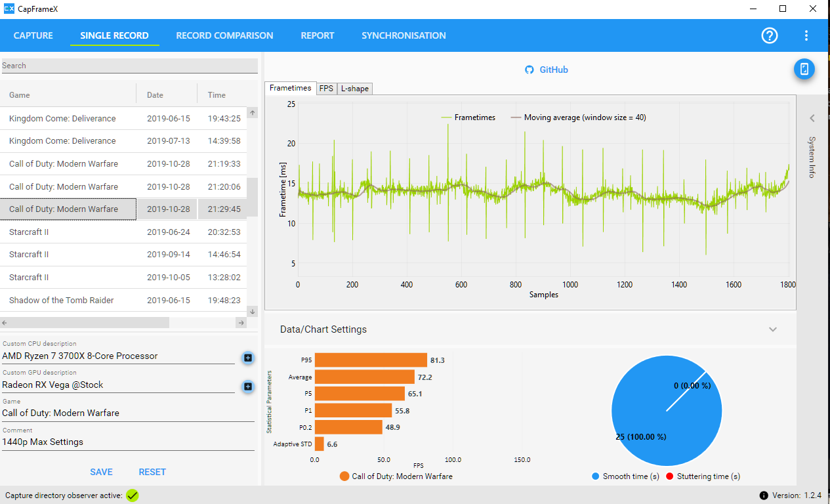
Task: Open the help question mark icon
Action: [x=770, y=35]
